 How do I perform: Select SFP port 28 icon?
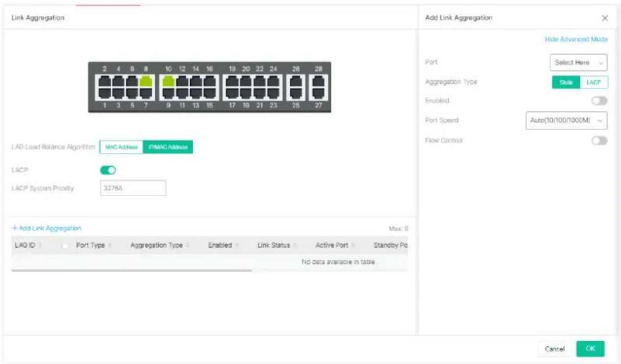[x=319, y=81]
